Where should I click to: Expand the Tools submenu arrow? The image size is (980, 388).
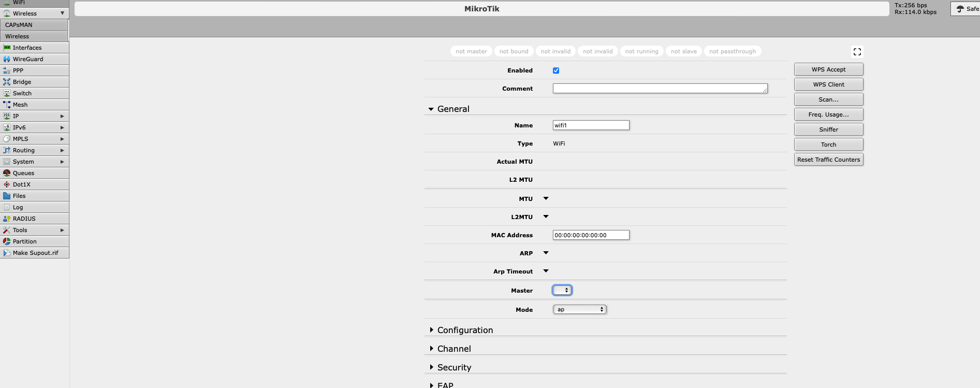point(62,230)
